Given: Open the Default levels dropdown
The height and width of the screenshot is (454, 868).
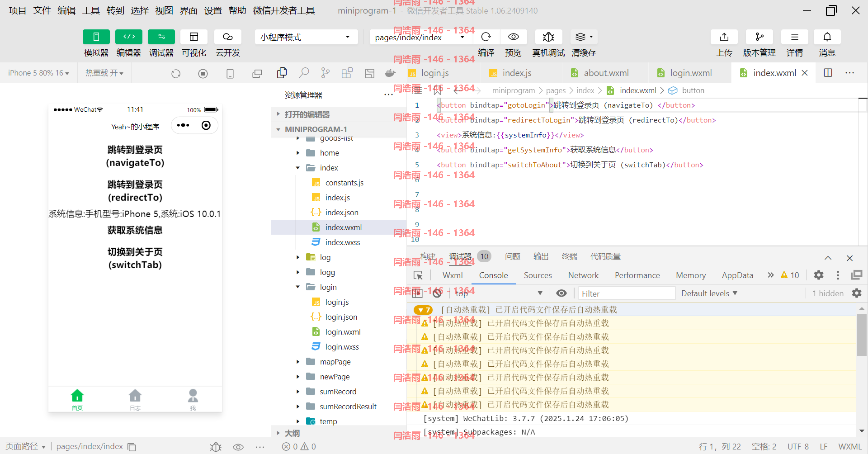Looking at the screenshot, I should point(709,293).
